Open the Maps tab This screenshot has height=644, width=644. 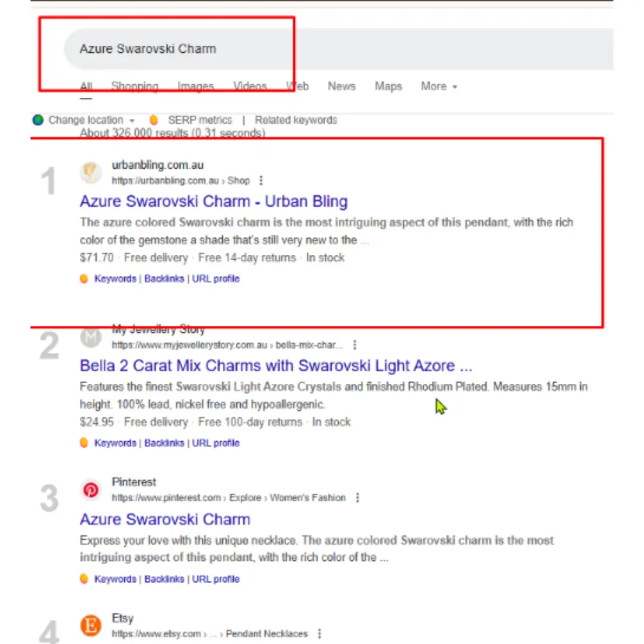(388, 86)
